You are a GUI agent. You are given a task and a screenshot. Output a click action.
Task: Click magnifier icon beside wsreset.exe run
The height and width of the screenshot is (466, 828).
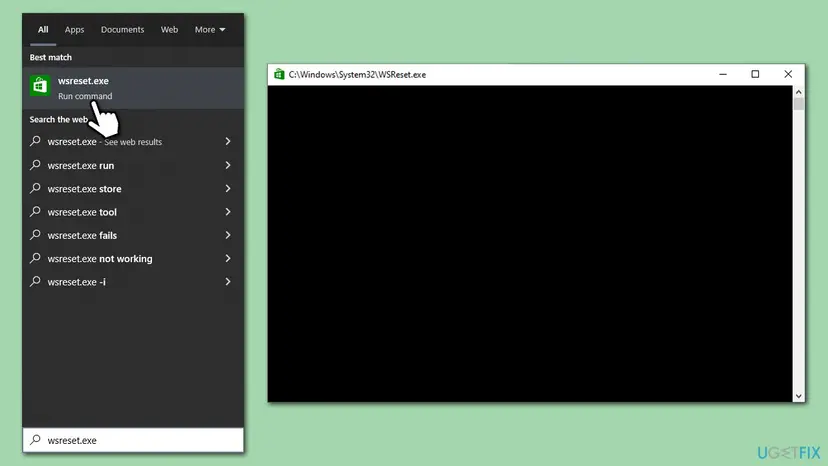point(35,165)
